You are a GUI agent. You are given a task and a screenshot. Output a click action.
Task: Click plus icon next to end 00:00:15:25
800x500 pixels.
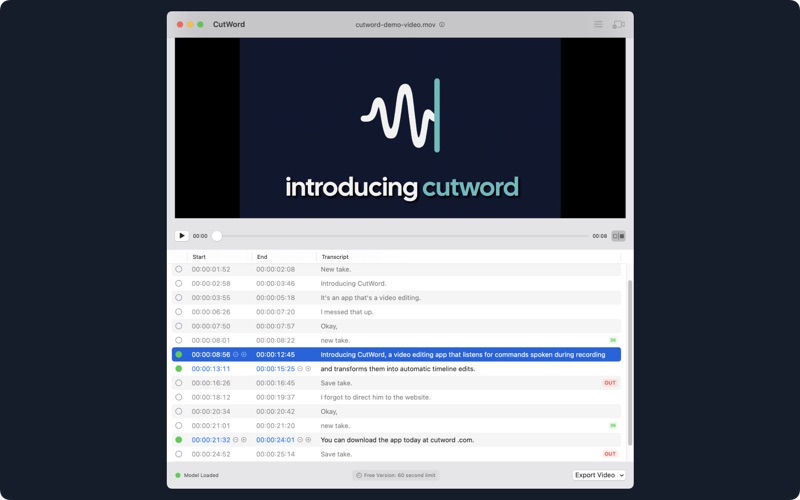(x=308, y=368)
